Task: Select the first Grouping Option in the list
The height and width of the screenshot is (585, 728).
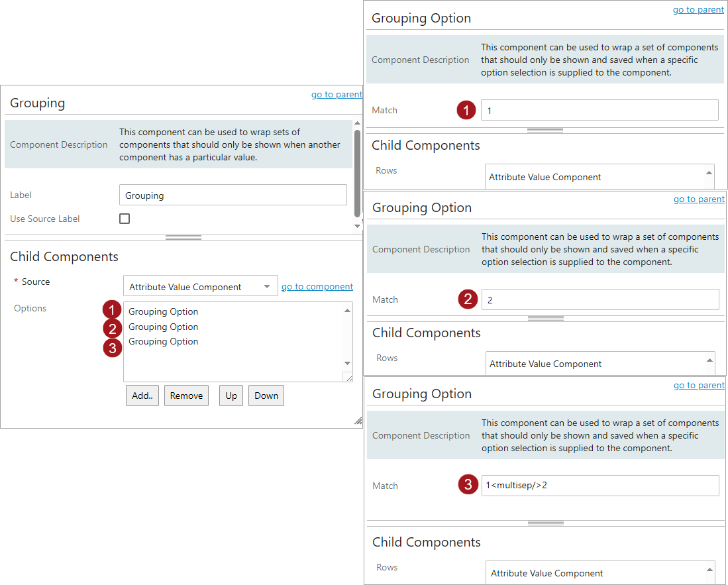Action: pyautogui.click(x=164, y=312)
